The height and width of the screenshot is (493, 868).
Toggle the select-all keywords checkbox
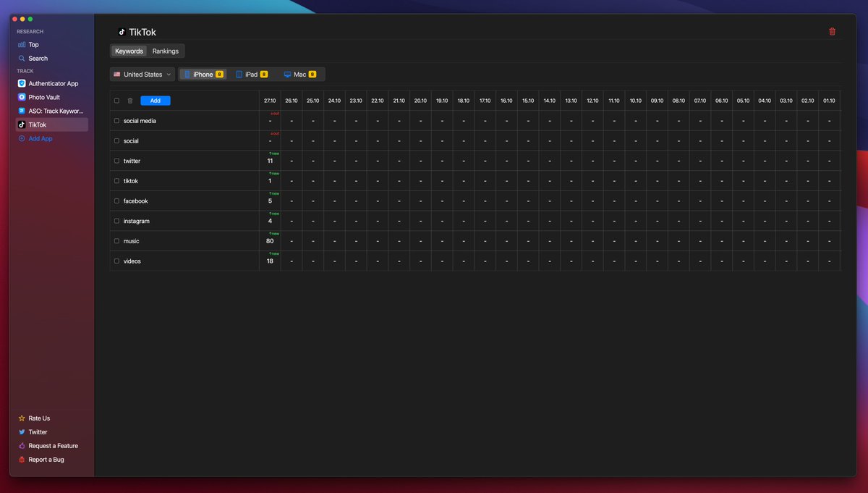pos(116,101)
